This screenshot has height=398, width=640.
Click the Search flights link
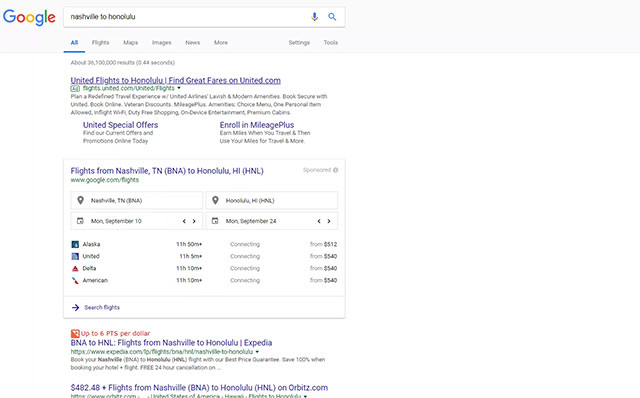click(102, 307)
